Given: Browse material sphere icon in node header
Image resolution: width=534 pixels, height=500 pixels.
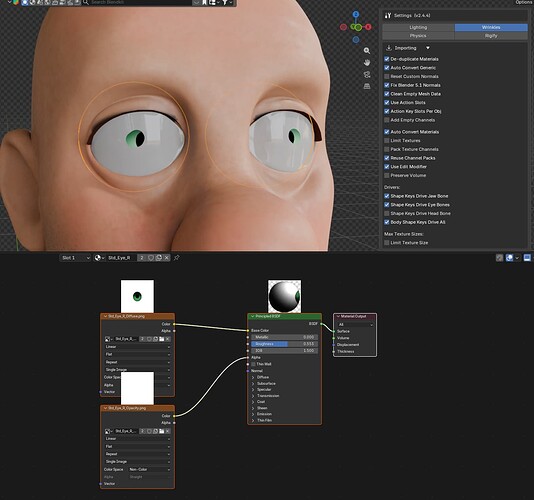Looking at the screenshot, I should click(x=99, y=258).
